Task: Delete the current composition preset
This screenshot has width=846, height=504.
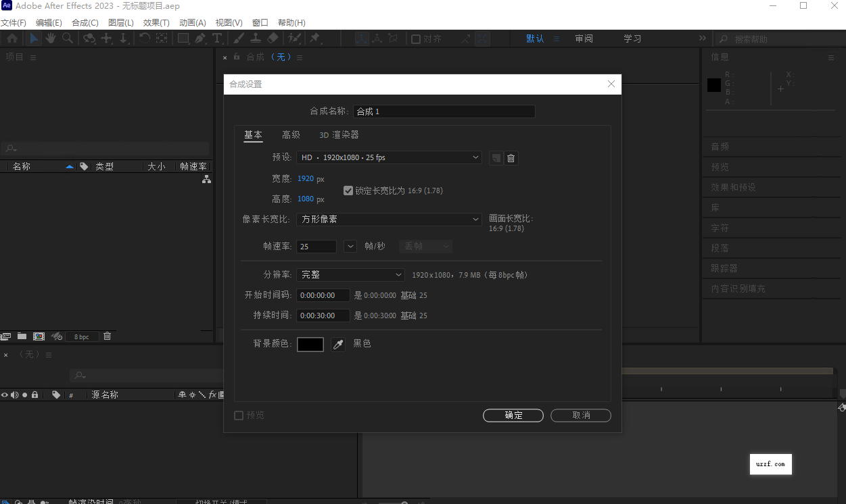Action: (x=511, y=157)
